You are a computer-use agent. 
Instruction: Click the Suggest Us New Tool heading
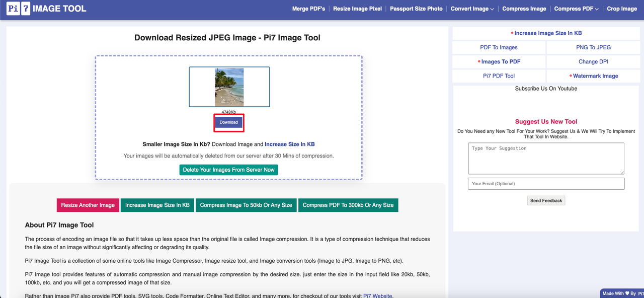click(546, 122)
